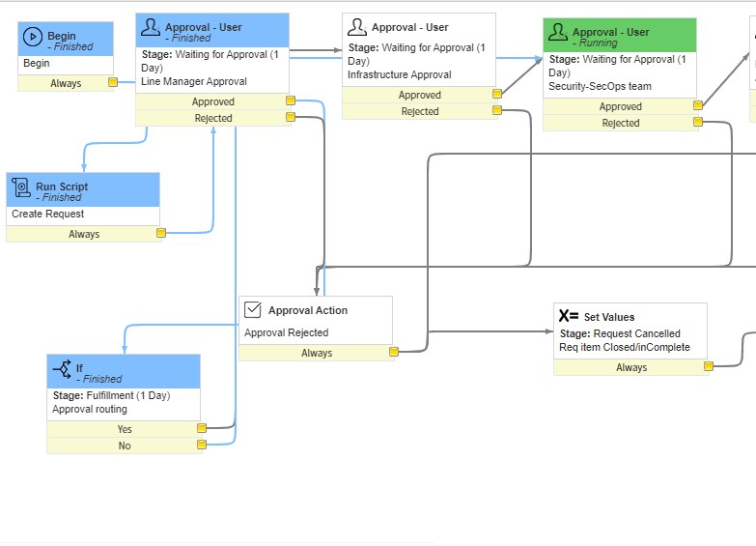Click yellow connector on Approval Action Always
The image size is (756, 546).
coord(394,352)
